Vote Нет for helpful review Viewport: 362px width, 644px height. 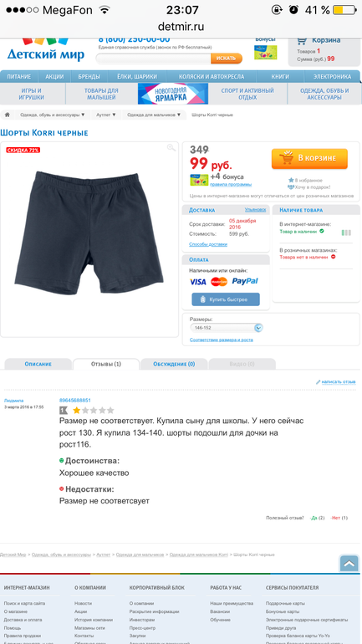click(339, 518)
